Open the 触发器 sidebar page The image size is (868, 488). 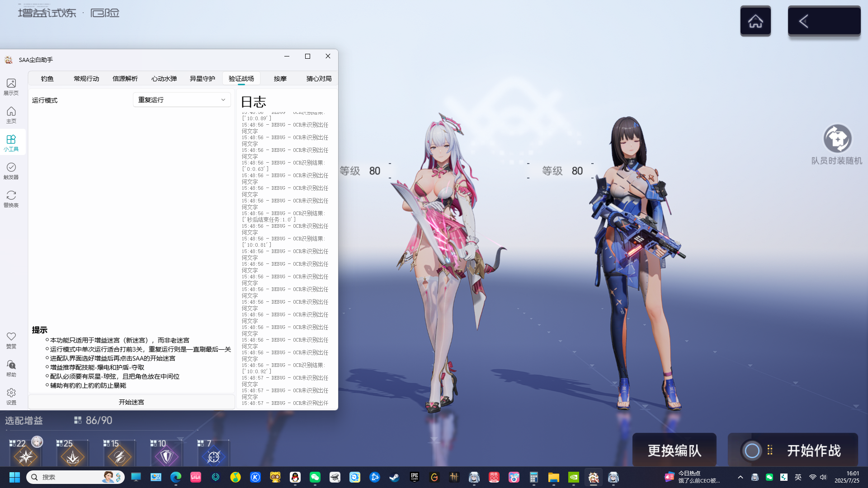(11, 171)
